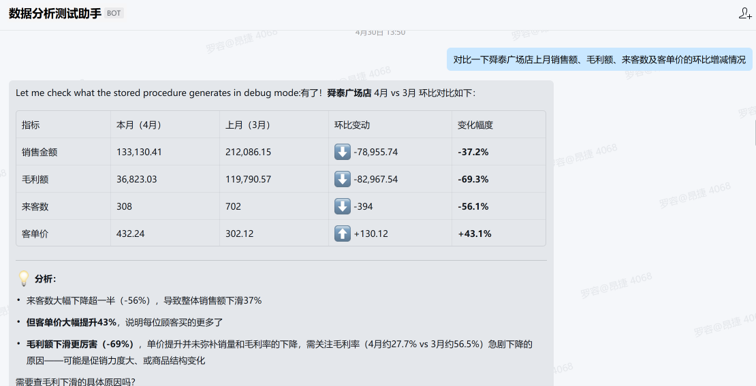This screenshot has width=756, height=386.
Task: Click the value 212,086.15
Action: tap(248, 152)
